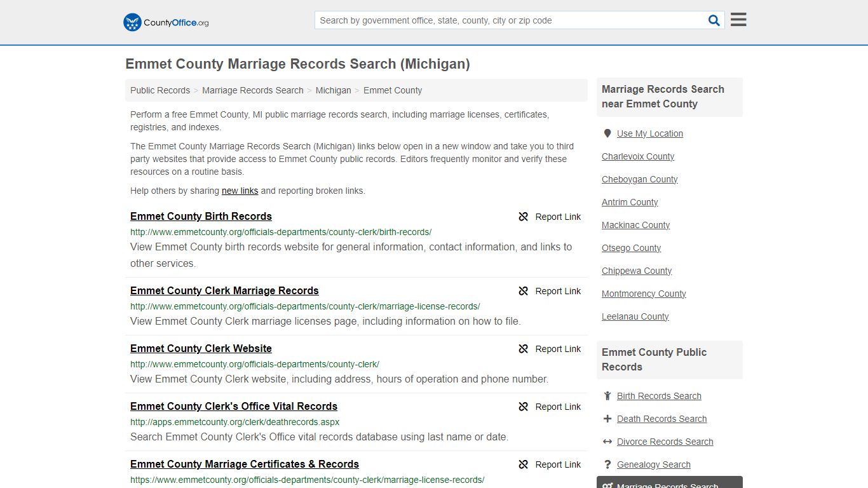868x488 pixels.
Task: Click the broken-link icon for Emmet County Clerk Website
Action: click(524, 349)
